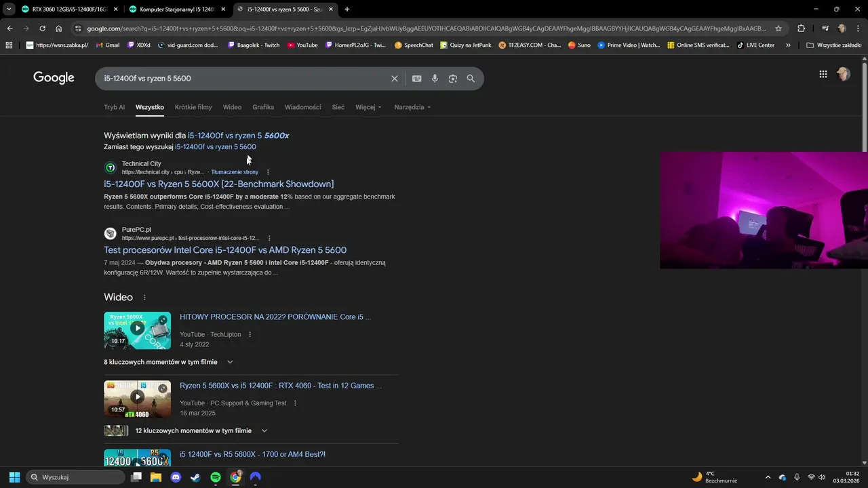Clear the Google search box text
868x488 pixels.
click(x=394, y=79)
